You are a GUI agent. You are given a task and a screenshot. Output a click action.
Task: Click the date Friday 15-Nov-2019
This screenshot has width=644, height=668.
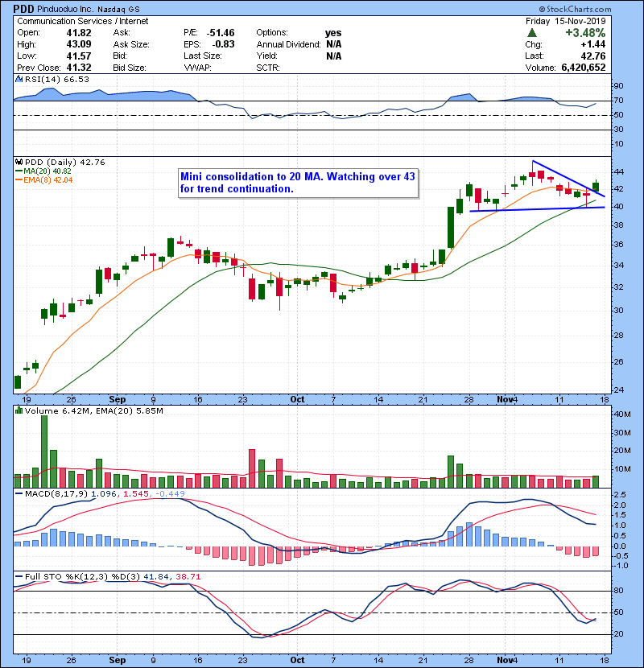point(566,21)
